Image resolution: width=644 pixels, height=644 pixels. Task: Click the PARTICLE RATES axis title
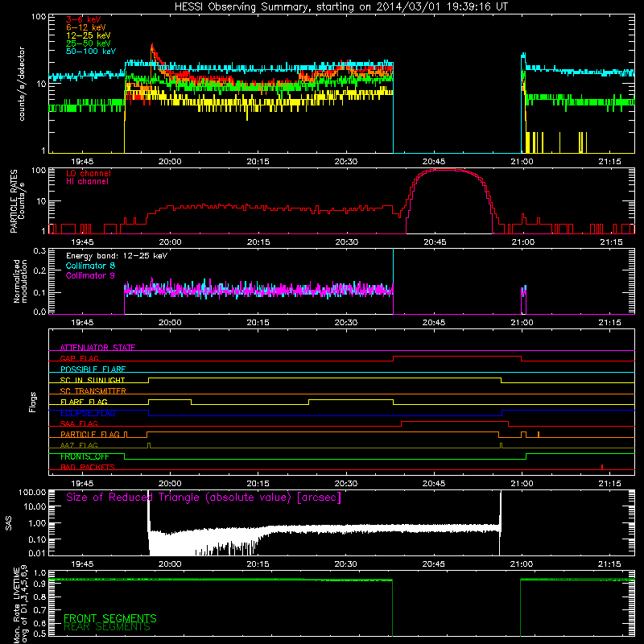pyautogui.click(x=18, y=201)
